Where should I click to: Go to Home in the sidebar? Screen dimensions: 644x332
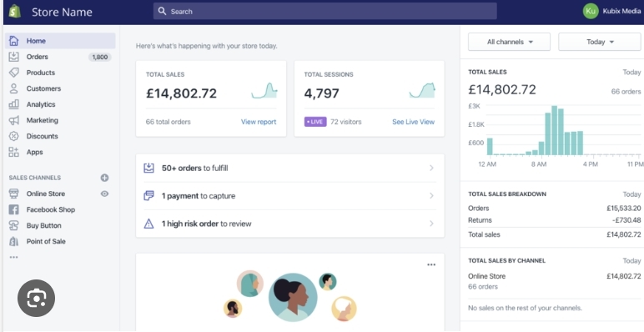[x=60, y=41]
